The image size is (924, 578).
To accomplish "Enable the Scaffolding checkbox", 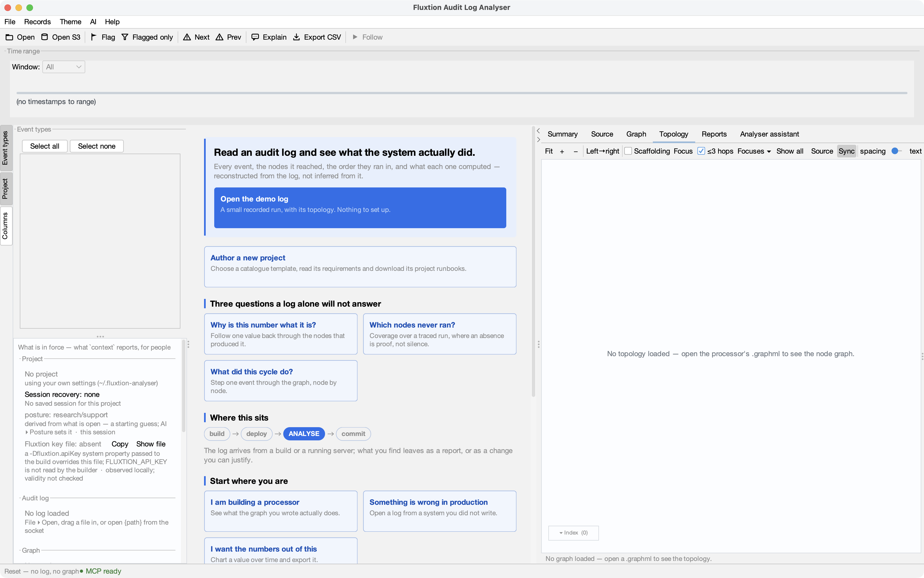I will coord(628,151).
